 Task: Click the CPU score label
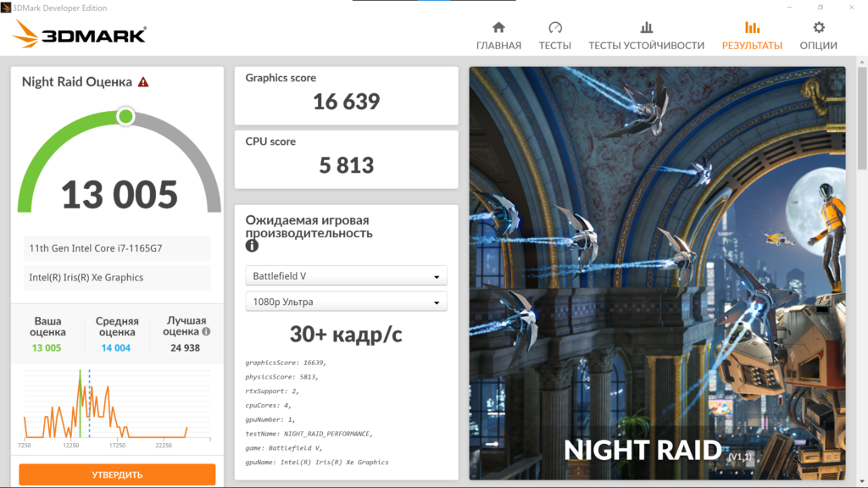(270, 141)
